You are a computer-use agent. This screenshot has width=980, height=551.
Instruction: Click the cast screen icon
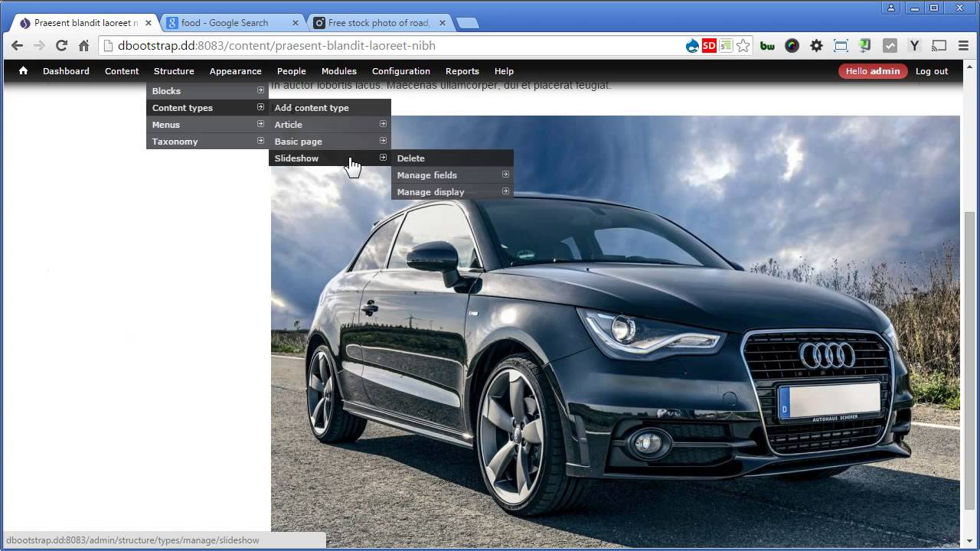(939, 46)
